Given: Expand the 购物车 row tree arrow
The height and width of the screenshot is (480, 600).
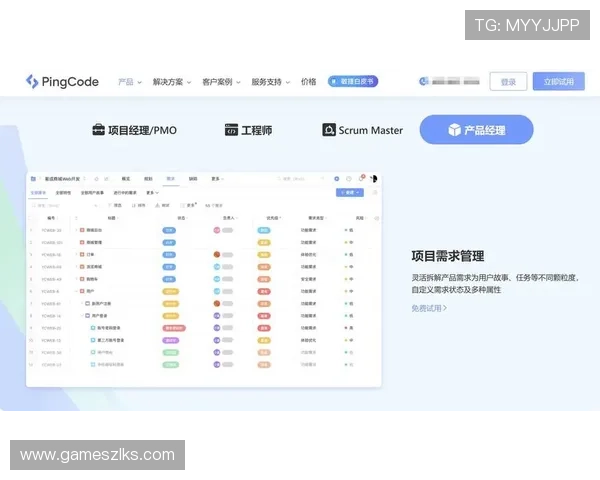Looking at the screenshot, I should click(x=76, y=279).
